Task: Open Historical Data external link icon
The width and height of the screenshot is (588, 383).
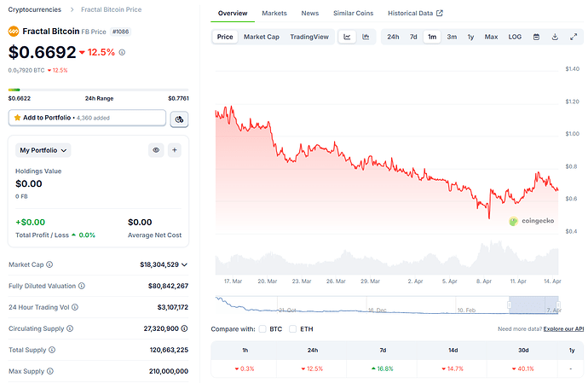Action: pyautogui.click(x=440, y=13)
